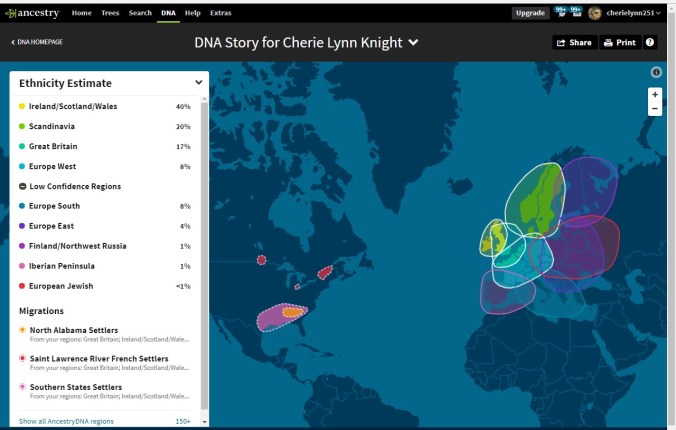
Task: Select Finland/Northwest Russia region row
Action: tap(105, 246)
